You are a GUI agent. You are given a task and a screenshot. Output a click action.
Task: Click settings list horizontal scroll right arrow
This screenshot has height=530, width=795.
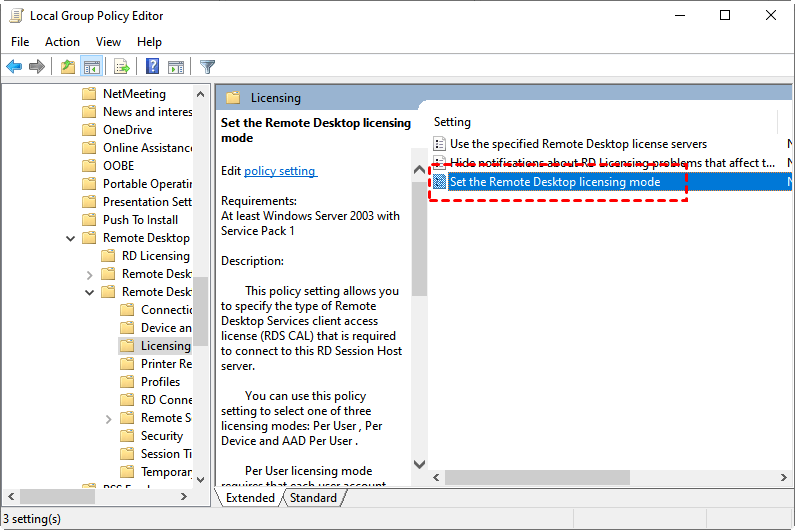click(x=783, y=477)
